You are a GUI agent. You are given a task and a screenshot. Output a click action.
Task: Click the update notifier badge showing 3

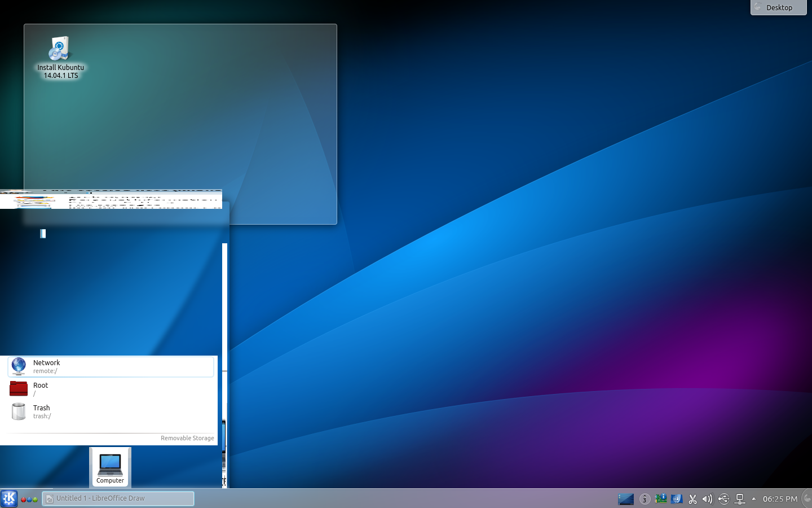click(645, 499)
